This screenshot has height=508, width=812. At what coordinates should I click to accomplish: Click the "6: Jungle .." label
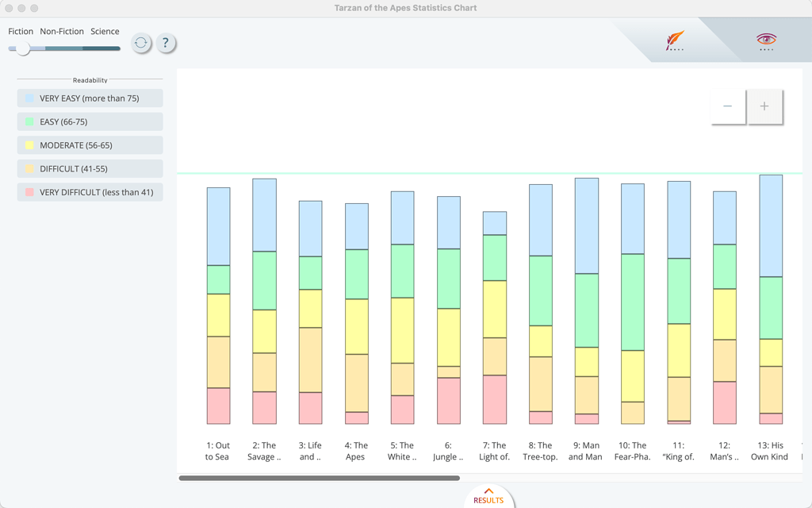[448, 451]
